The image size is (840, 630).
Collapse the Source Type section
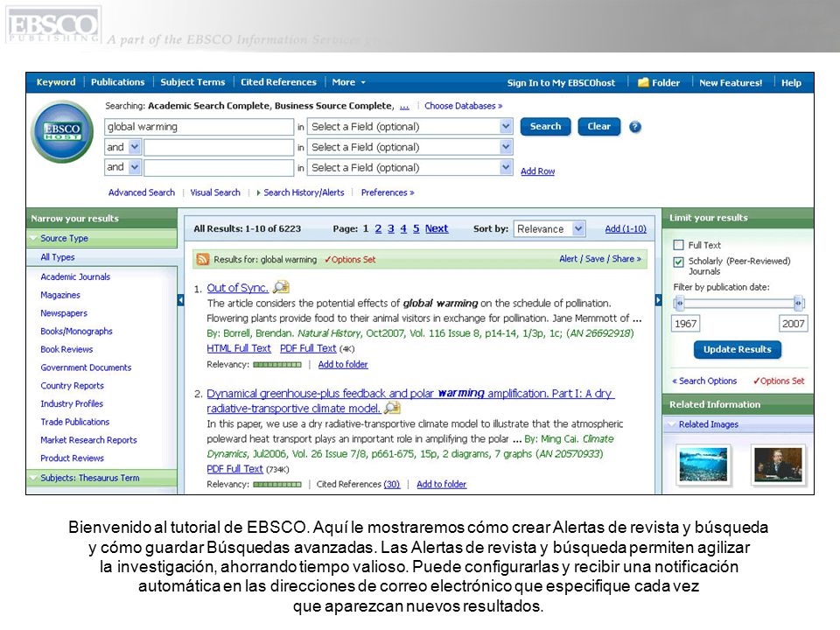point(34,238)
